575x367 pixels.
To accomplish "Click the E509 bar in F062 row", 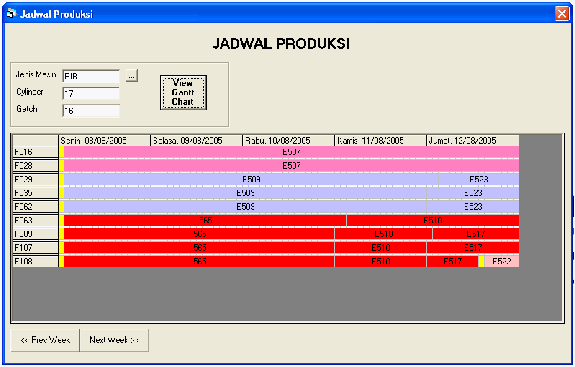I will (245, 207).
